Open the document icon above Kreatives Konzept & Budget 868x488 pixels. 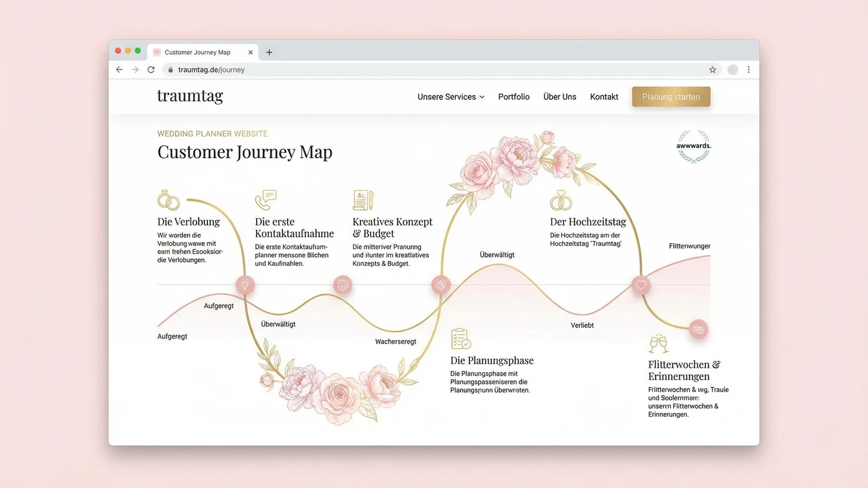[362, 200]
